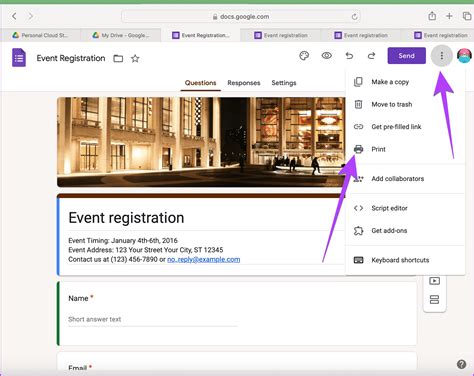Click the Make a copy icon
The height and width of the screenshot is (376, 474).
click(x=358, y=82)
